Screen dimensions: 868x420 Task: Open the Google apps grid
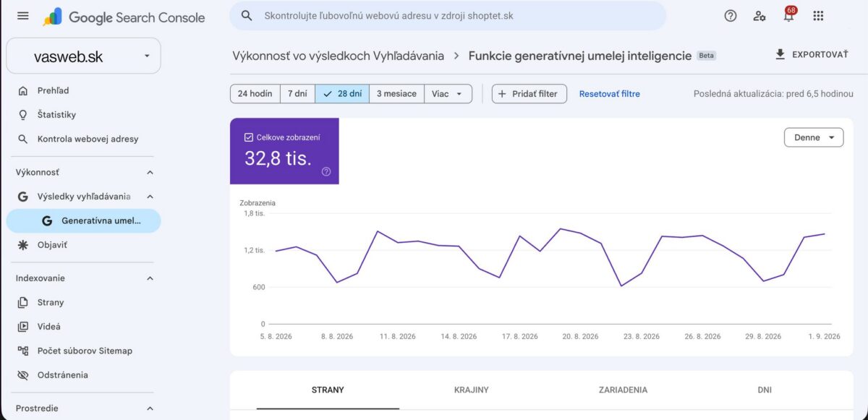pyautogui.click(x=818, y=16)
